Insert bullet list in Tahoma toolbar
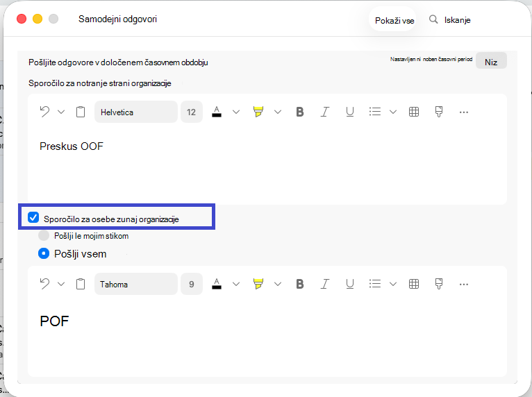Image resolution: width=532 pixels, height=397 pixels. [374, 284]
